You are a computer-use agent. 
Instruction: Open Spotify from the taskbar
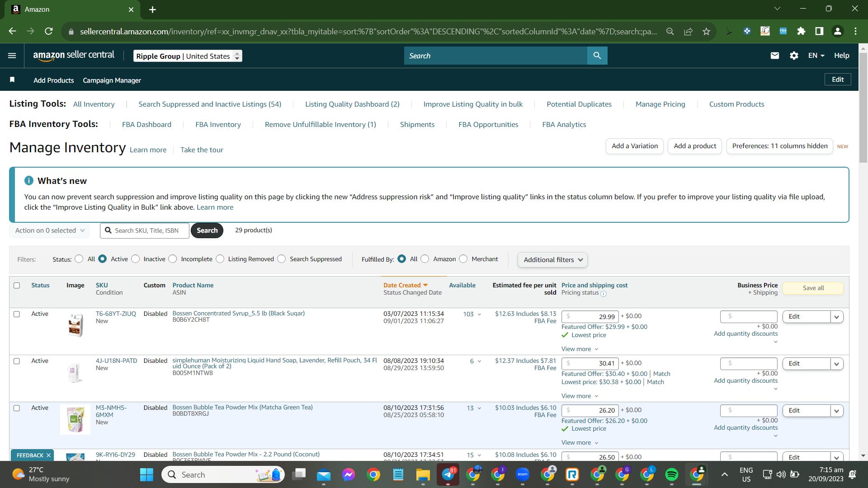point(672,474)
